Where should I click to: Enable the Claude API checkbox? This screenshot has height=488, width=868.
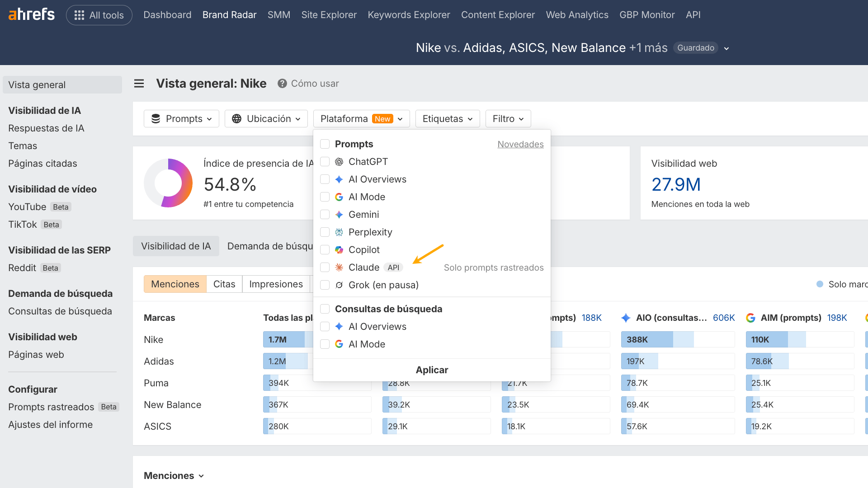[325, 267]
